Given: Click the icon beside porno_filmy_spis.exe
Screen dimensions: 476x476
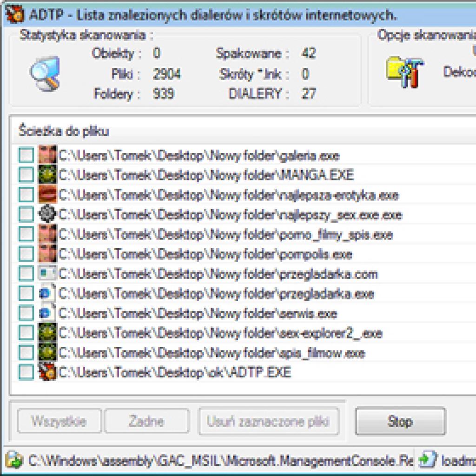Looking at the screenshot, I should coord(47,233).
